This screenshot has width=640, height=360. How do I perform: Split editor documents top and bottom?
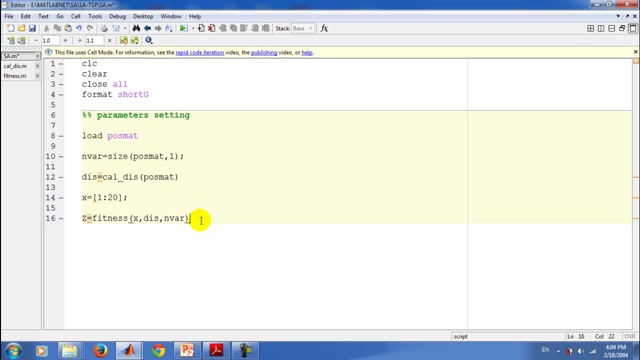coord(611,28)
